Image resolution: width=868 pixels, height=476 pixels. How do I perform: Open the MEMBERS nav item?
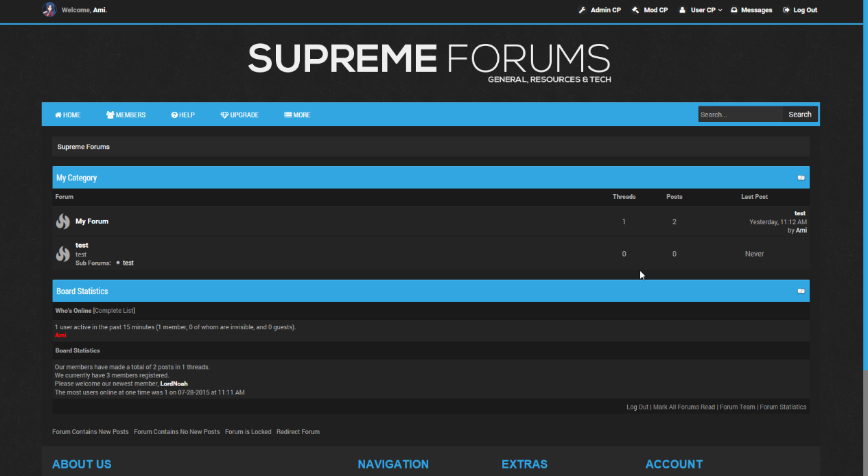coord(126,115)
